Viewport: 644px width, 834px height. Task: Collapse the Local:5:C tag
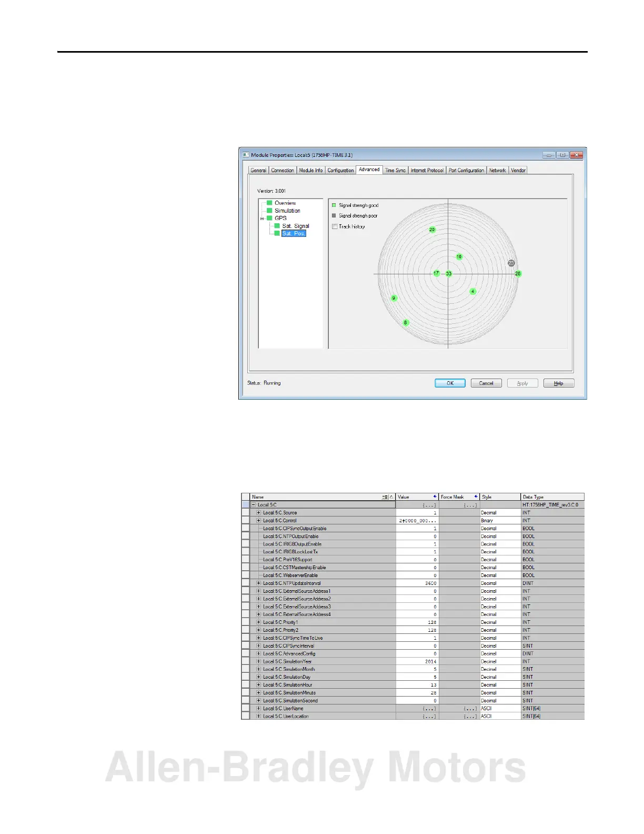[x=254, y=505]
